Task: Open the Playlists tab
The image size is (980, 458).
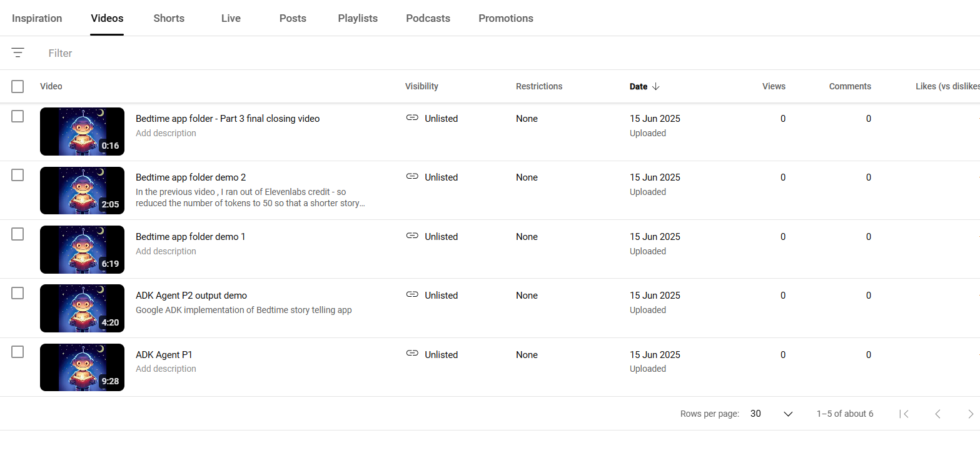Action: point(358,18)
